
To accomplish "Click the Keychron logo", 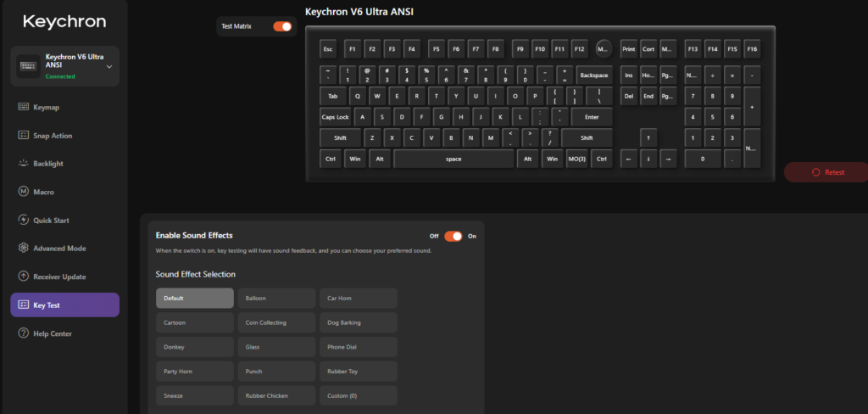I will (64, 21).
